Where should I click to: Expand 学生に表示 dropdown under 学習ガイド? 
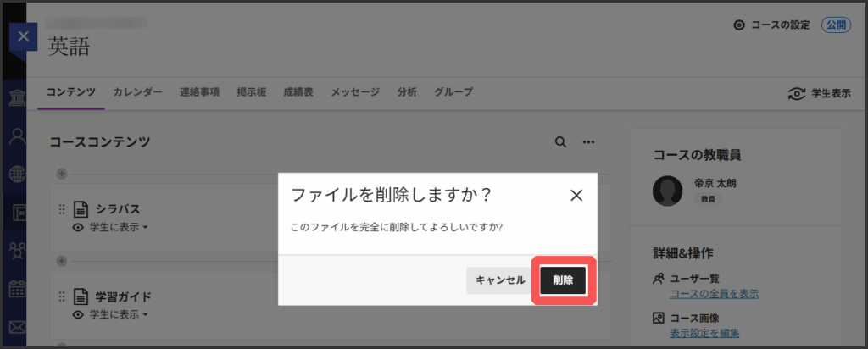111,314
